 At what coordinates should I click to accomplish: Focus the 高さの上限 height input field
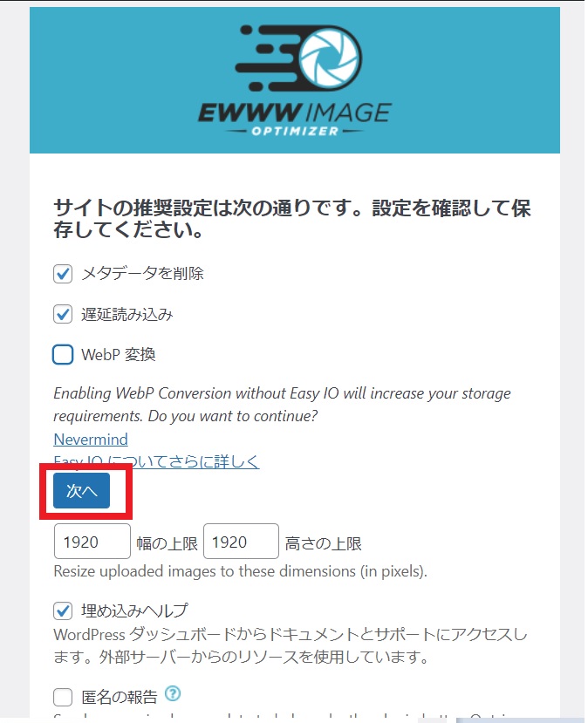pyautogui.click(x=241, y=542)
